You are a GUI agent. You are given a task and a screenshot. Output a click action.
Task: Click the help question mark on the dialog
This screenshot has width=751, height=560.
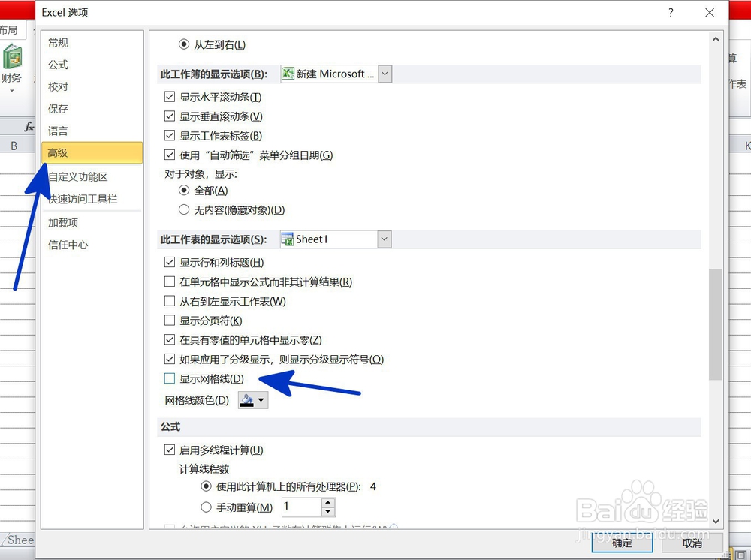pyautogui.click(x=671, y=12)
